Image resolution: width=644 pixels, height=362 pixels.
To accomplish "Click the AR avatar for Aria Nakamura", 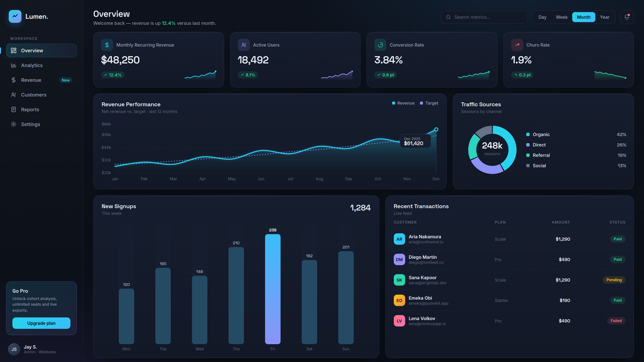I will (399, 239).
